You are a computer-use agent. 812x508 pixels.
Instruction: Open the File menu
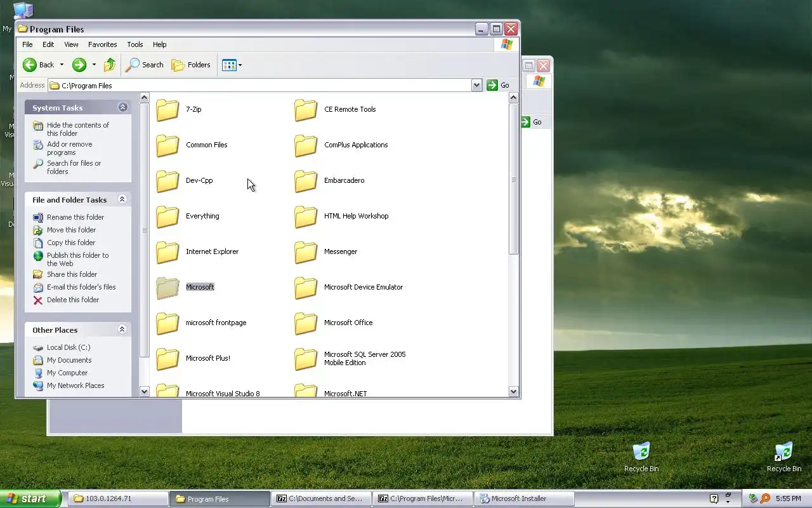pyautogui.click(x=27, y=44)
